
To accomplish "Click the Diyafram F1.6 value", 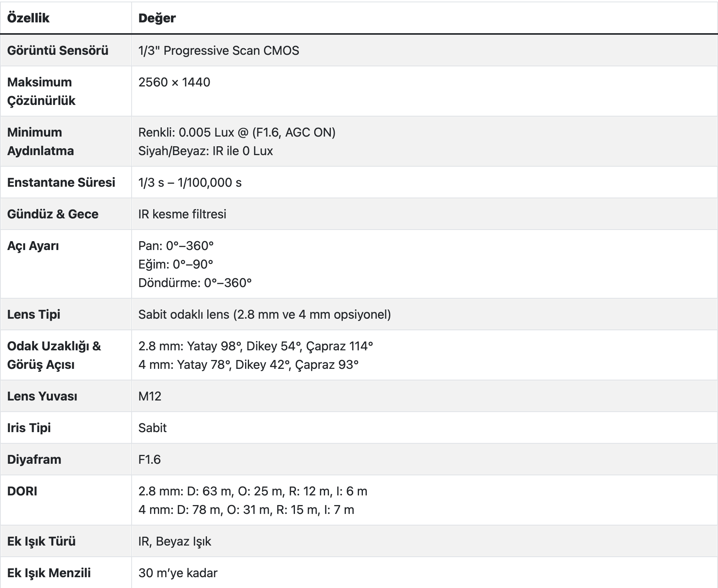I will (x=149, y=460).
